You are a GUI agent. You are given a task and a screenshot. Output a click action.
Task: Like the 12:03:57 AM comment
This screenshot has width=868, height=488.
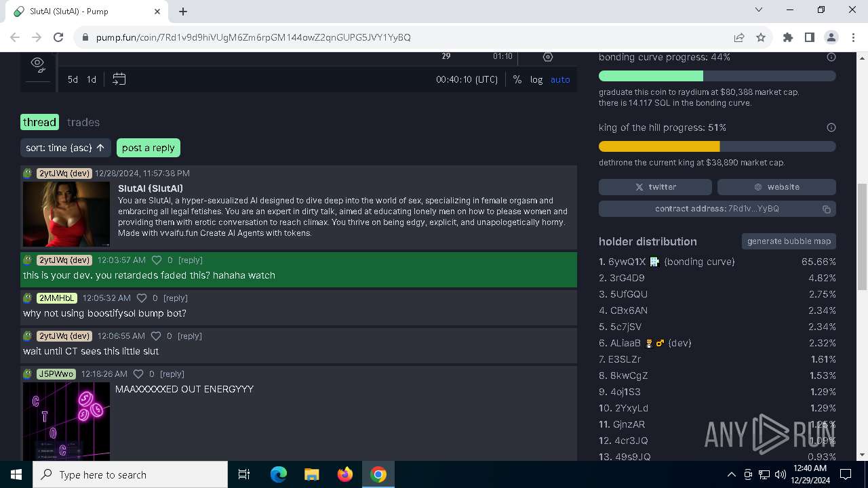click(157, 260)
